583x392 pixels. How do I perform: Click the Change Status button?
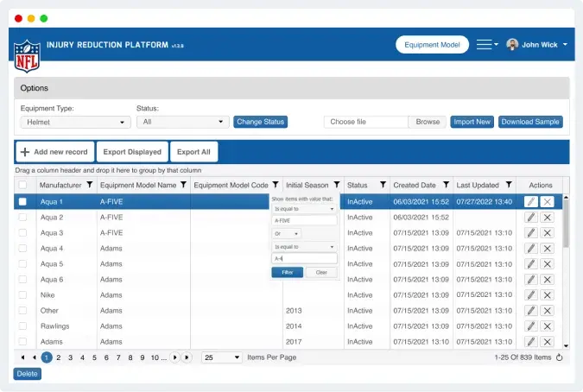coord(260,122)
